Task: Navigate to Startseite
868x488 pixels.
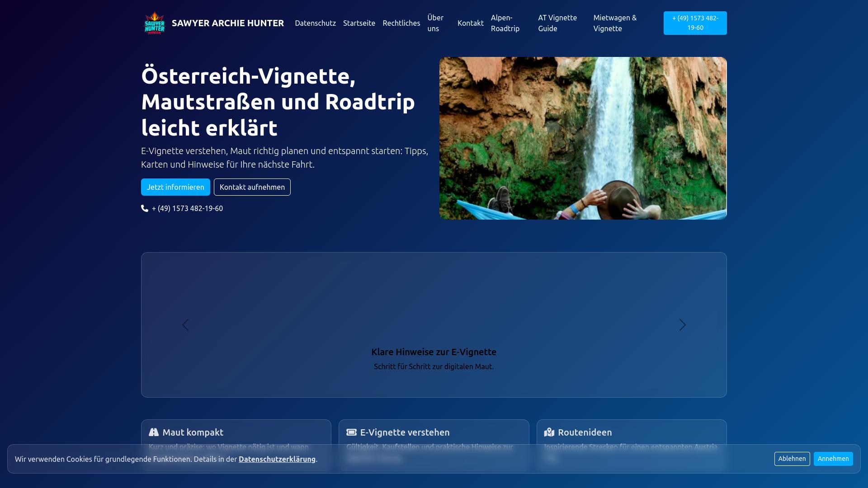Action: click(359, 23)
